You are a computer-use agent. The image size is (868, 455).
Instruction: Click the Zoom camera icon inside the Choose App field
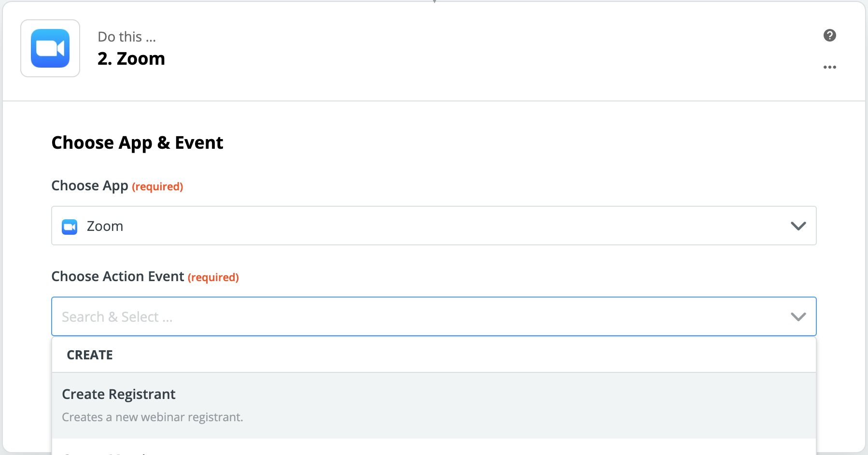point(69,226)
